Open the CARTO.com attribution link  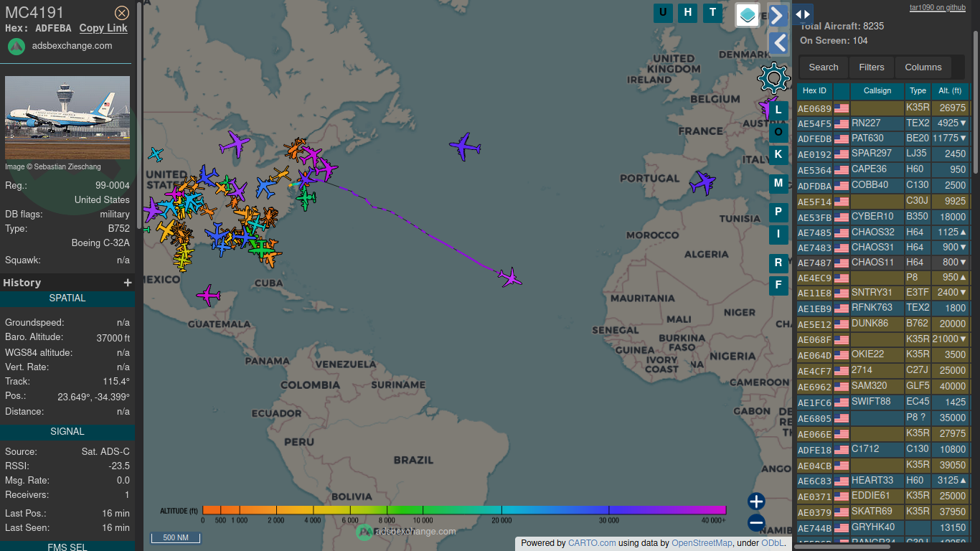point(592,543)
